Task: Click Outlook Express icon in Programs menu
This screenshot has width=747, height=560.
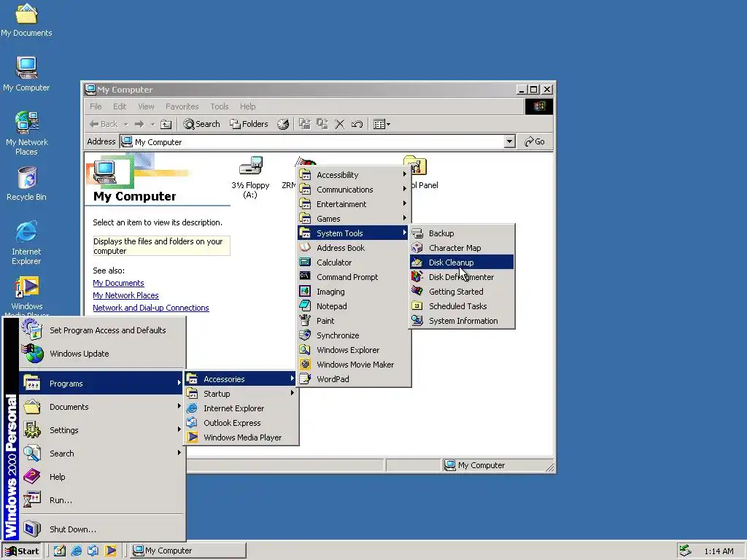Action: pos(192,422)
